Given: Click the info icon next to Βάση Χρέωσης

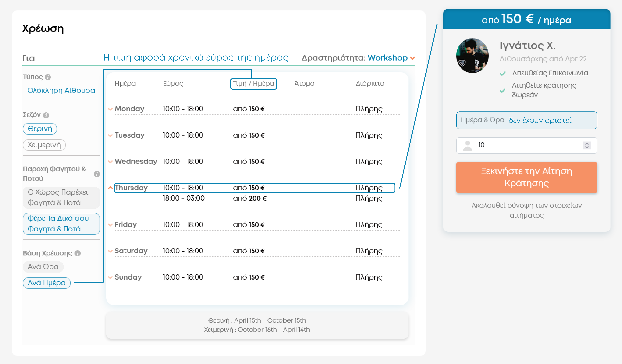Looking at the screenshot, I should [77, 253].
